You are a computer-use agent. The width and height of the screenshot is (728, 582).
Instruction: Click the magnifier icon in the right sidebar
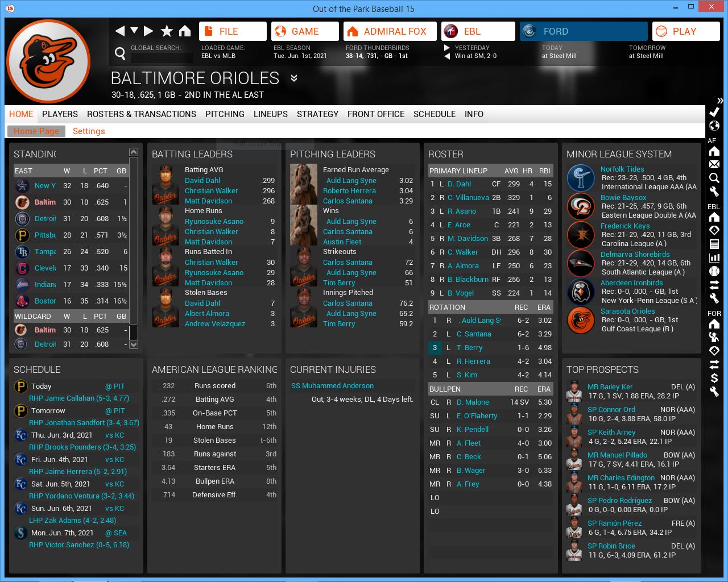[714, 178]
